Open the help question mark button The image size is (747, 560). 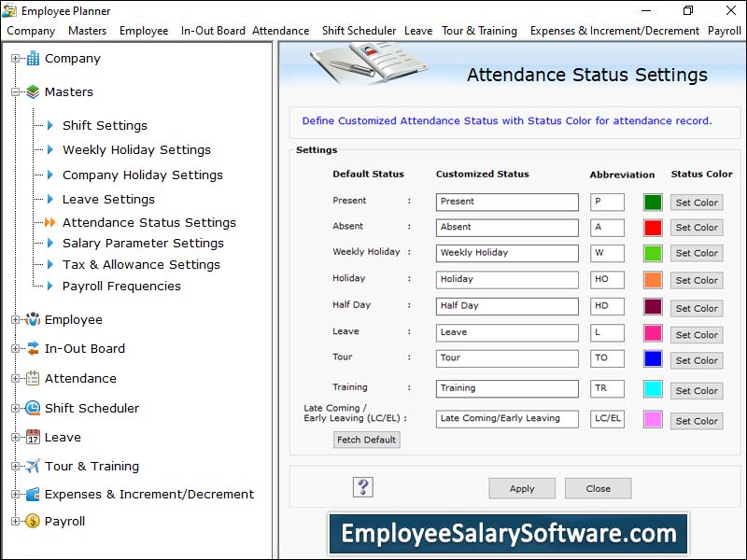363,487
